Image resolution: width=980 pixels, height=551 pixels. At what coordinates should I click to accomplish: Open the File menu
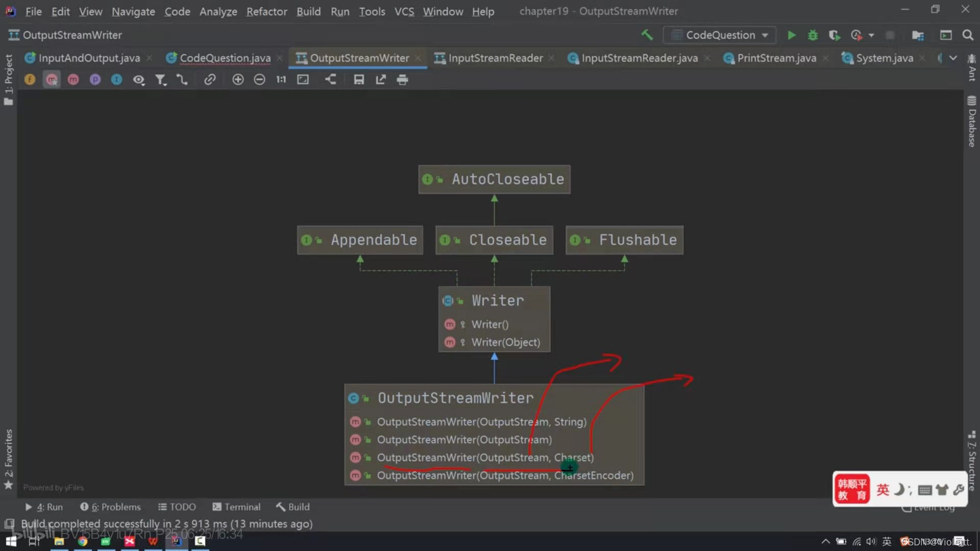[x=34, y=11]
